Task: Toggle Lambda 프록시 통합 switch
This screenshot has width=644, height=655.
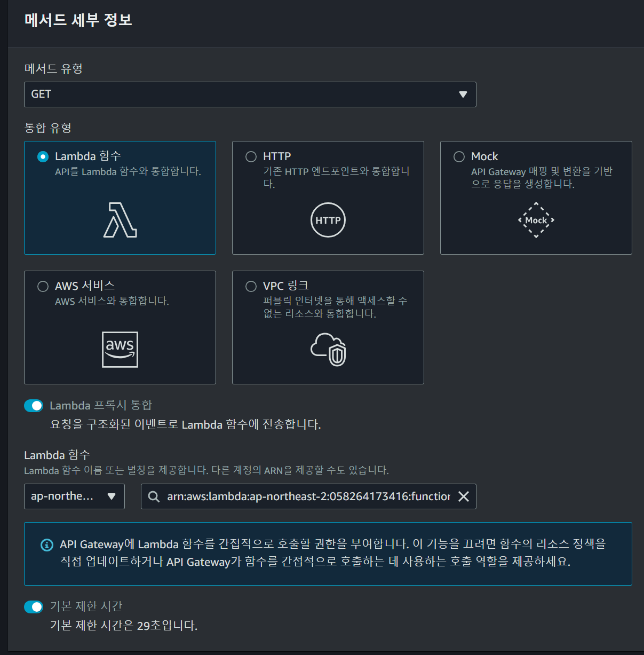Action: point(34,406)
